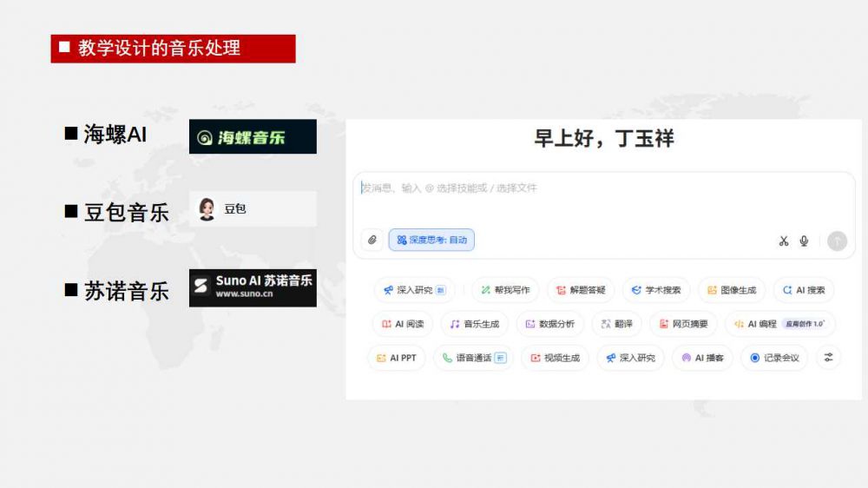Image resolution: width=868 pixels, height=488 pixels.
Task: Click the 海螺音乐 logo image
Action: (x=253, y=137)
